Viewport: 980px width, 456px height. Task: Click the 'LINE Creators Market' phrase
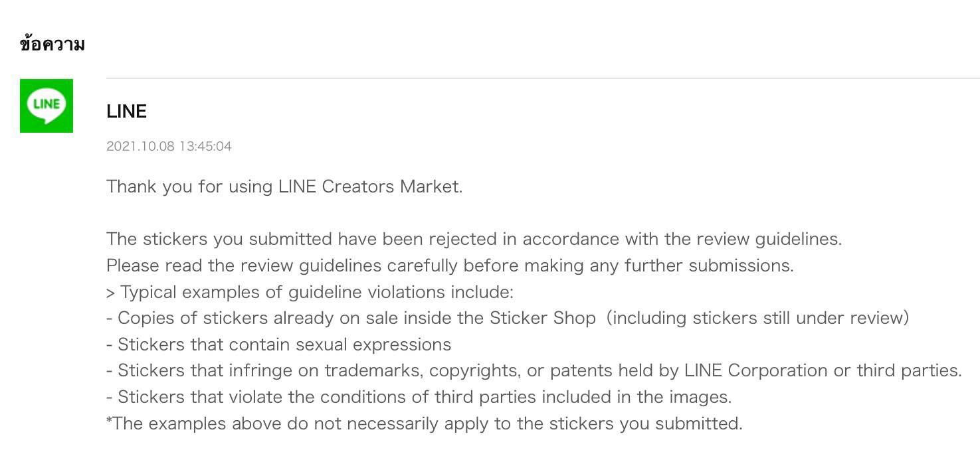(369, 187)
